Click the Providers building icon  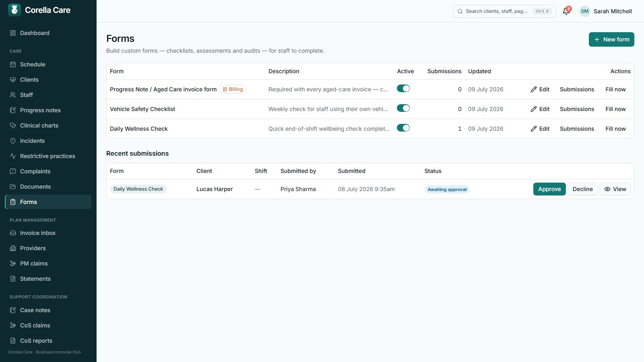(x=13, y=248)
